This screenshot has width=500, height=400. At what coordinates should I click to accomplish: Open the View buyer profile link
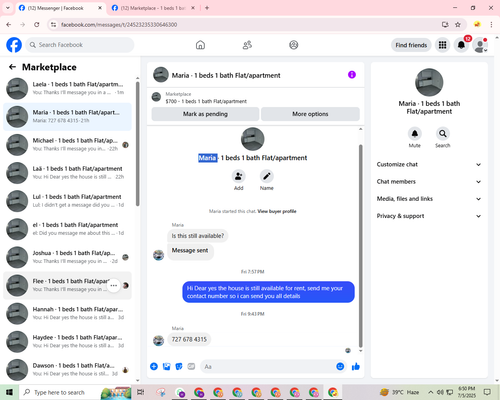(277, 211)
